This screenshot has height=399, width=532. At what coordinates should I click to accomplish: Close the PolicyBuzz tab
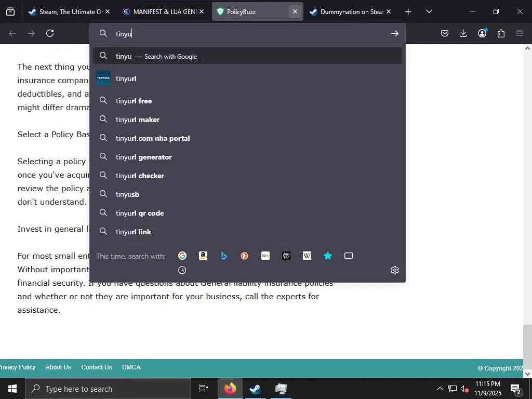point(295,11)
